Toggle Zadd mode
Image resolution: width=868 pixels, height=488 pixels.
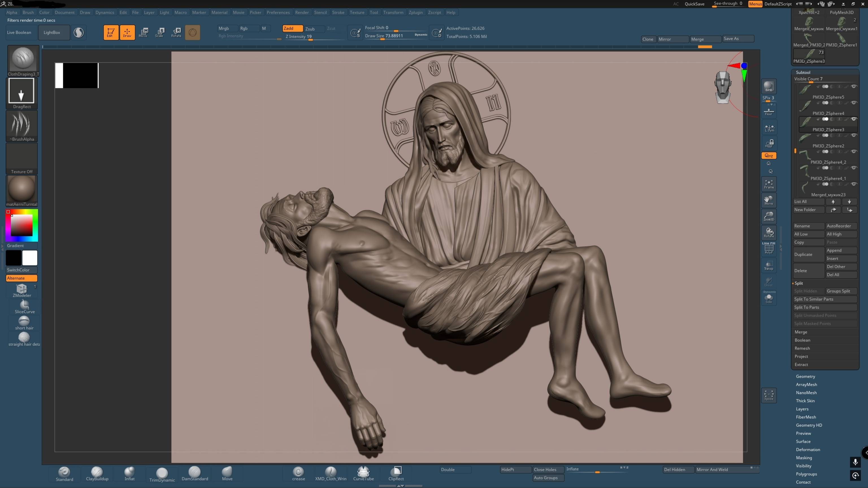292,29
